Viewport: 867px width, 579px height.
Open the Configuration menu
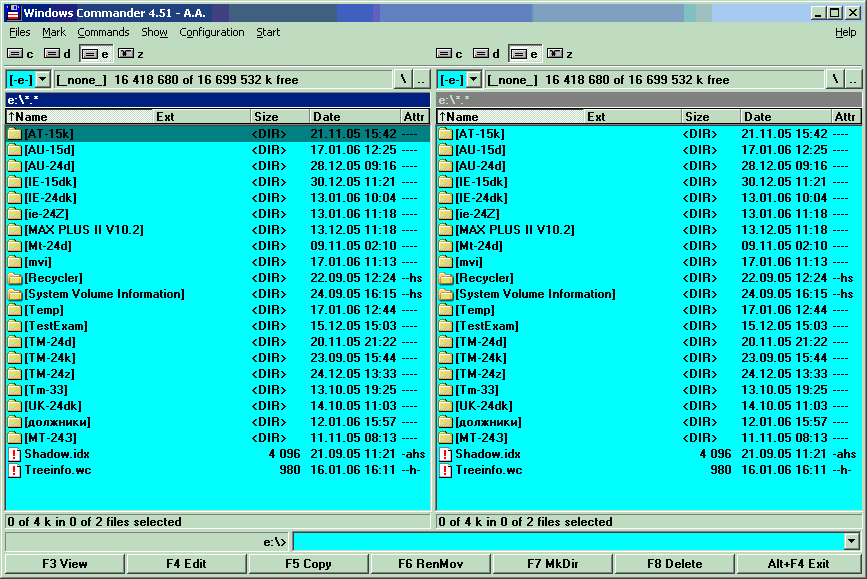(212, 32)
